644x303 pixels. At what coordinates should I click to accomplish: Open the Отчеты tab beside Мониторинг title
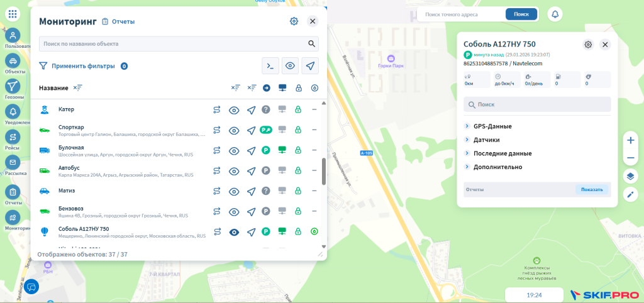[x=118, y=21]
